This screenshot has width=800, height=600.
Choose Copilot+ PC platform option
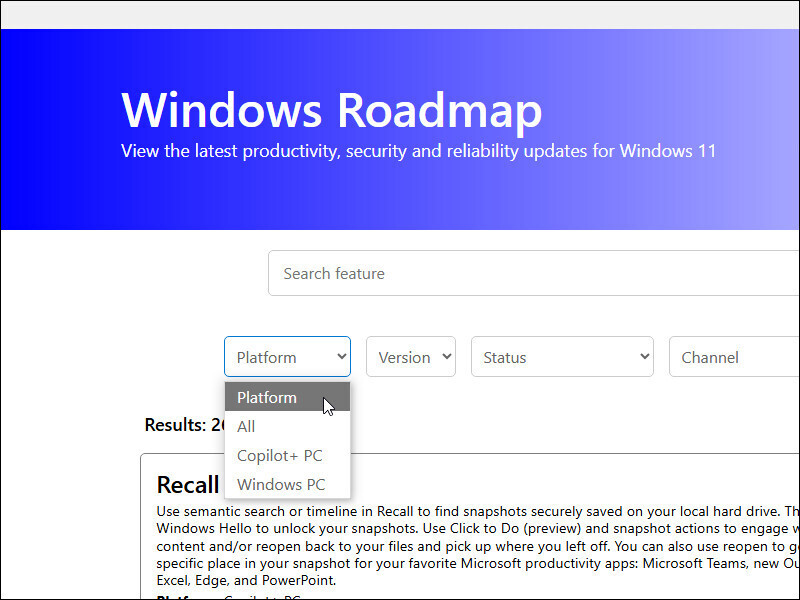click(x=287, y=455)
